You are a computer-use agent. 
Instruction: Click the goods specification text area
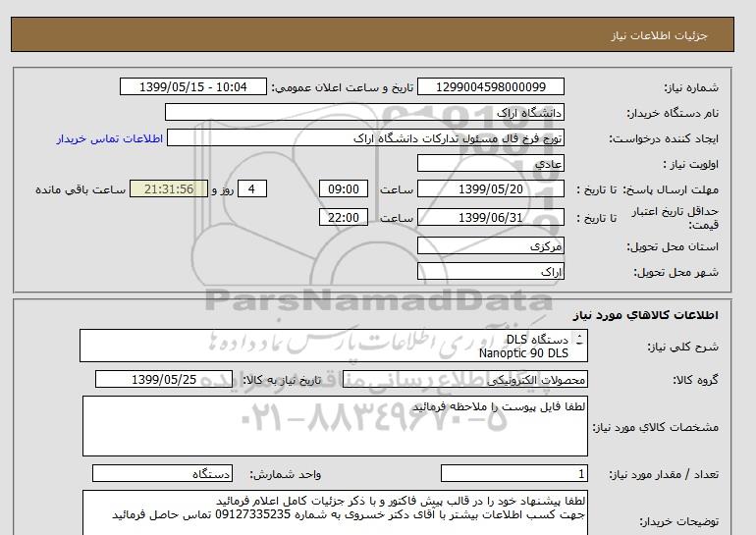point(335,426)
